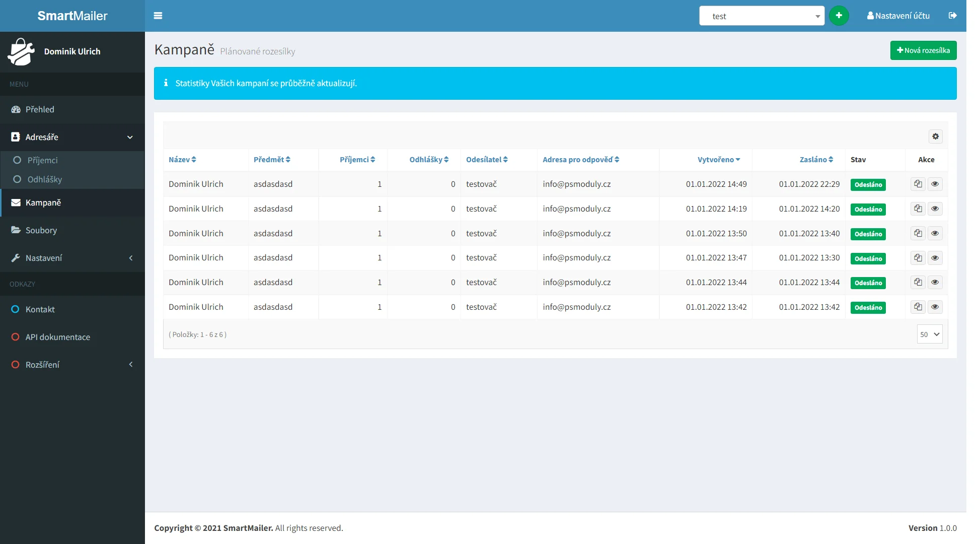
Task: Click eye icon for campaign created 13:44
Action: point(935,282)
